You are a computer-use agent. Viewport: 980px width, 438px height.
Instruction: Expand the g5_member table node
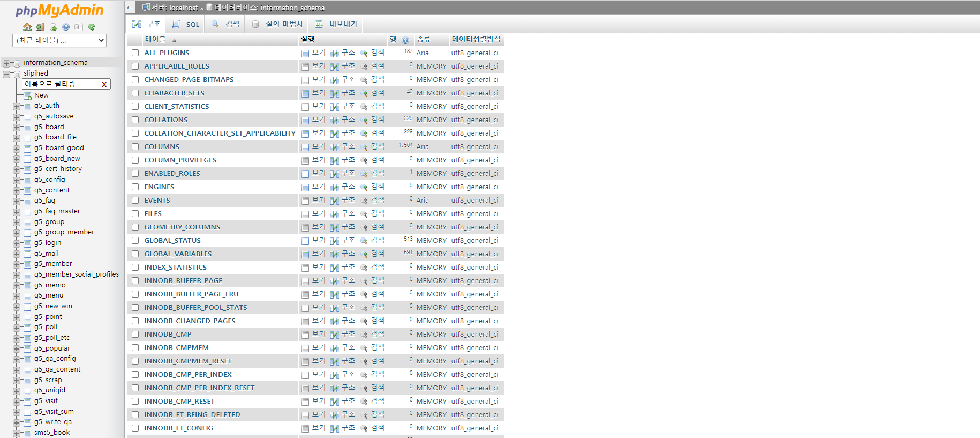(17, 264)
